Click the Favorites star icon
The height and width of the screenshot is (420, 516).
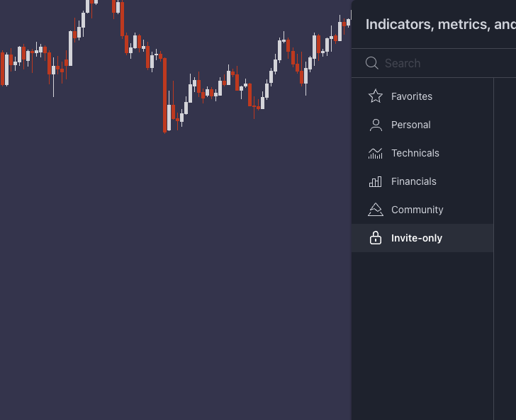click(x=376, y=96)
